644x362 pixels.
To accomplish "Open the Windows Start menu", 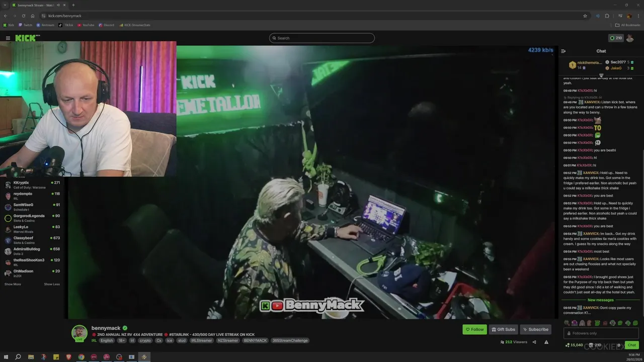I will [6, 357].
